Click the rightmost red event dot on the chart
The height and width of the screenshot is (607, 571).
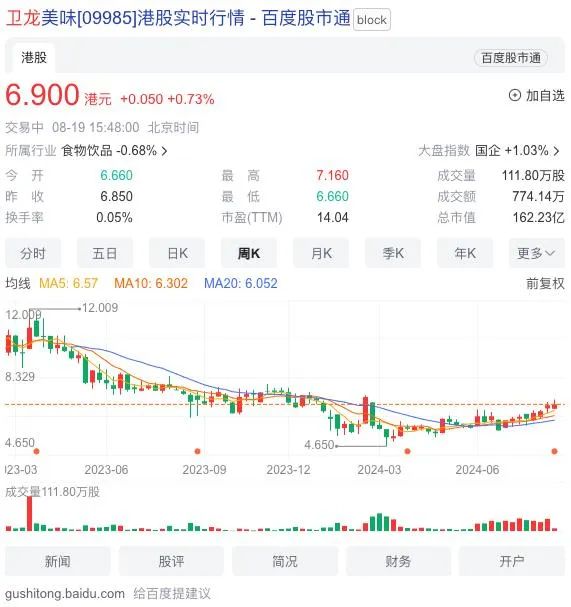click(x=554, y=451)
